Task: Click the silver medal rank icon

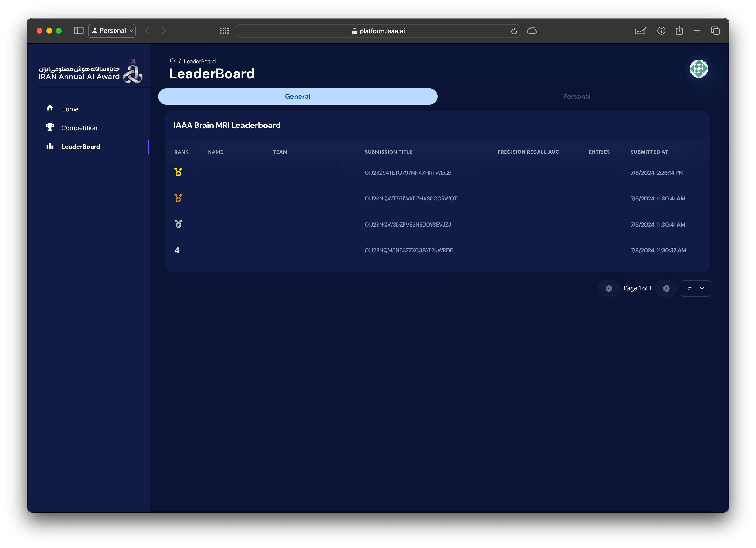Action: tap(178, 224)
